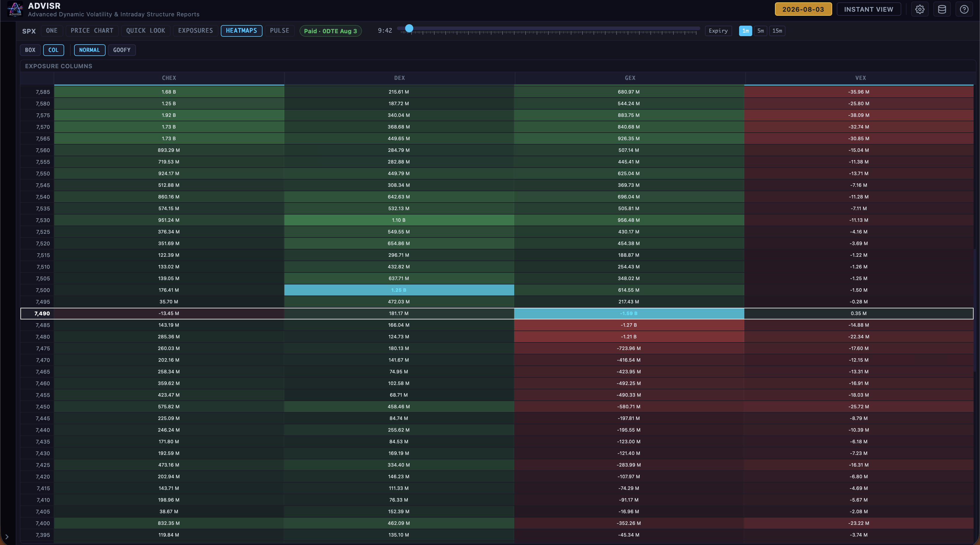980x545 pixels.
Task: Switch to the ONE tab
Action: pos(52,31)
